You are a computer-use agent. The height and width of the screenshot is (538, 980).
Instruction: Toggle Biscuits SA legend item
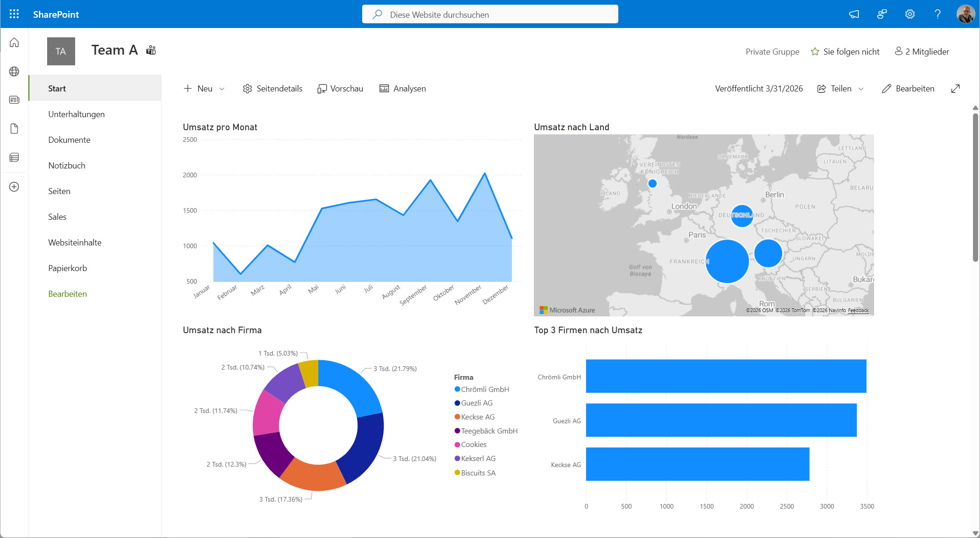pos(478,473)
